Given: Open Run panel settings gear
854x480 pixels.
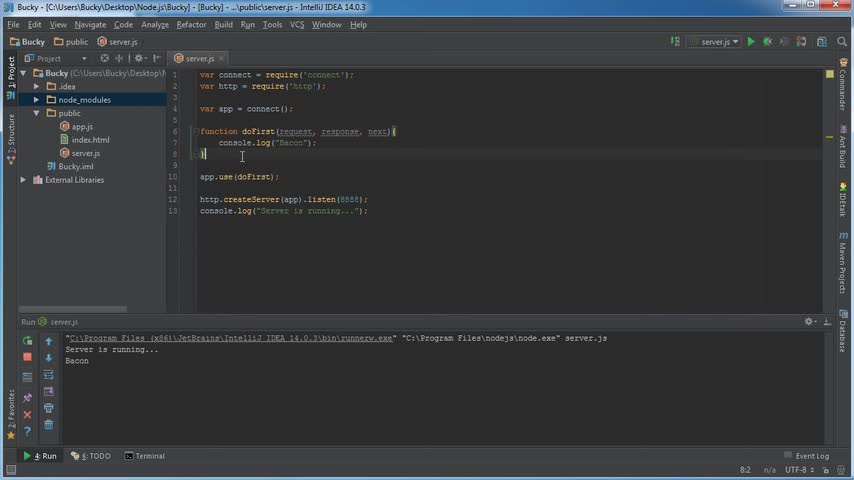Looking at the screenshot, I should pos(809,322).
